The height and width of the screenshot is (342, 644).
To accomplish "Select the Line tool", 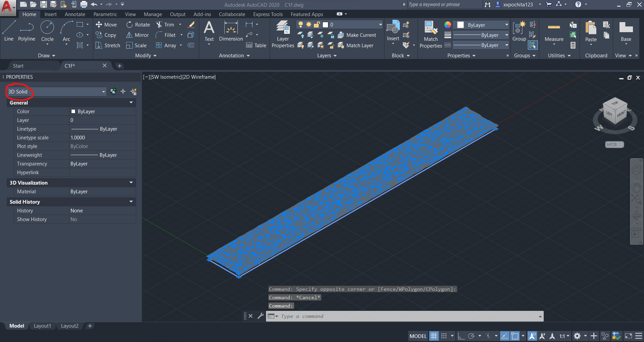I will [9, 31].
